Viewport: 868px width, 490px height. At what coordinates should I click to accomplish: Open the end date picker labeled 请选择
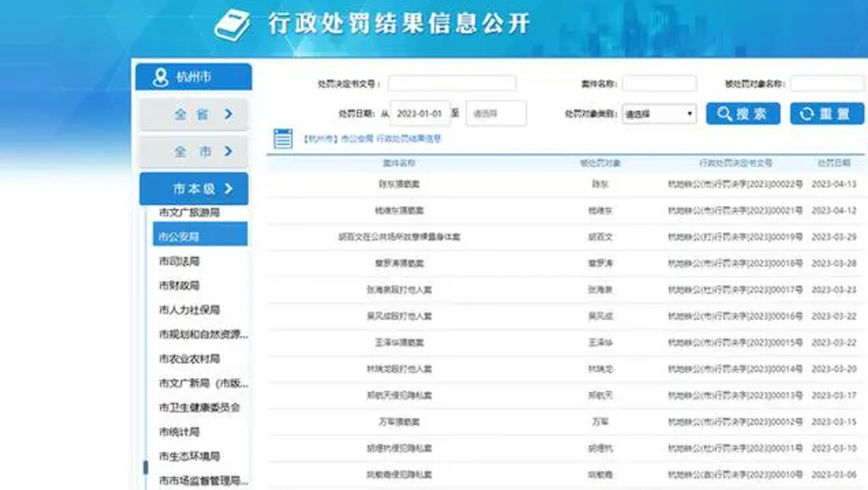coord(496,113)
